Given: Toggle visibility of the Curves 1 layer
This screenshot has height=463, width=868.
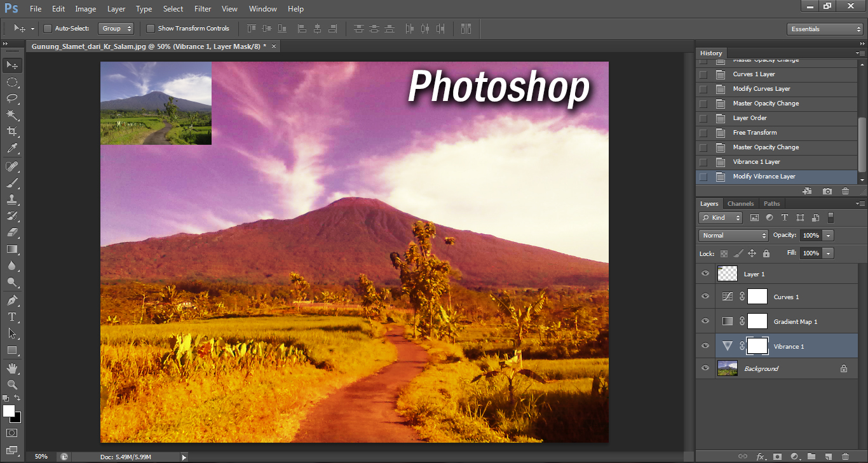Looking at the screenshot, I should coord(705,296).
